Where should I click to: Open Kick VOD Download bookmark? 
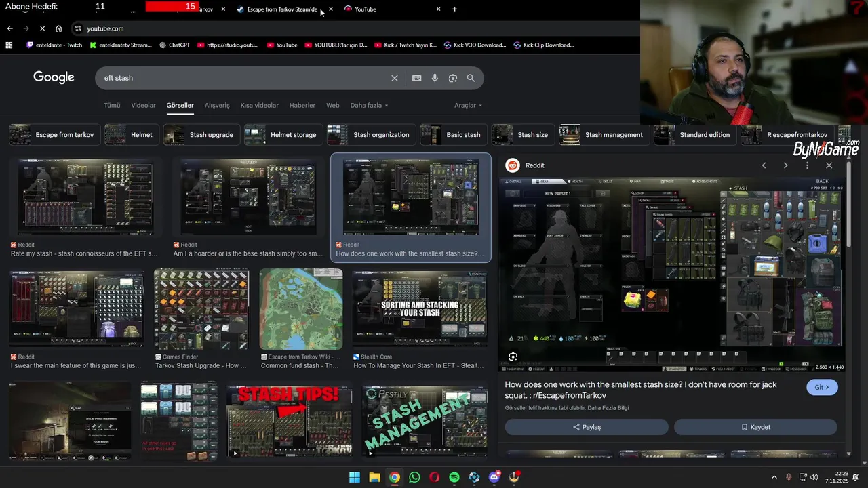coord(475,45)
